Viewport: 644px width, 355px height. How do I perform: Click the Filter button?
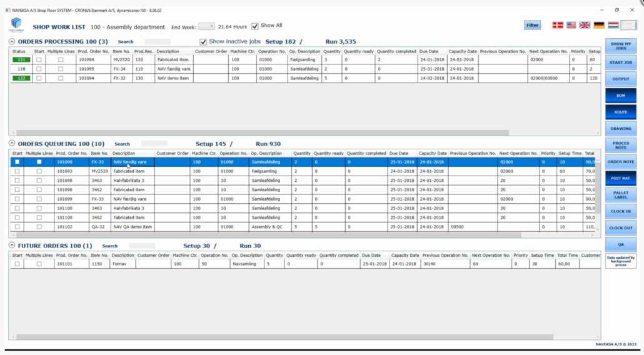tap(532, 25)
